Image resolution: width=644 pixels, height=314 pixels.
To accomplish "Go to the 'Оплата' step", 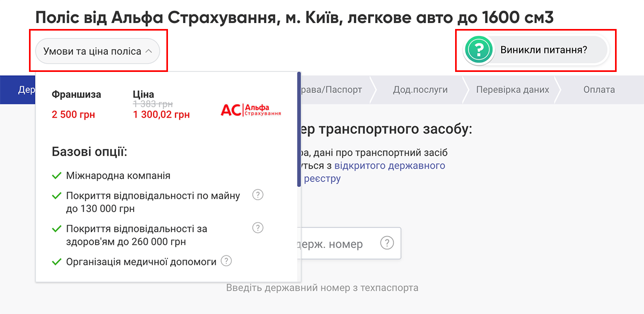I will coord(599,90).
